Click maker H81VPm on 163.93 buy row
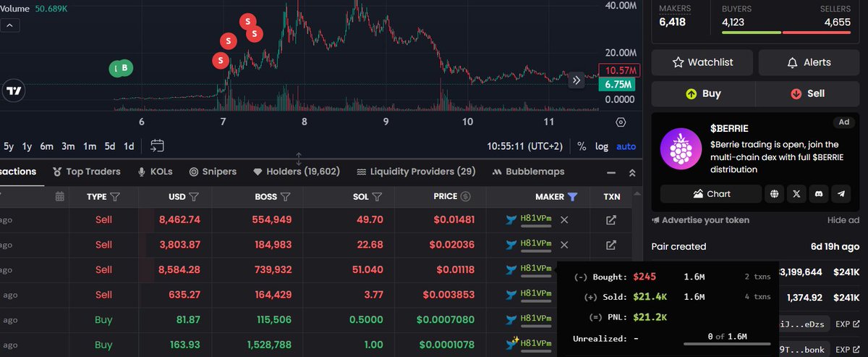Image resolution: width=868 pixels, height=357 pixels. pos(535,343)
